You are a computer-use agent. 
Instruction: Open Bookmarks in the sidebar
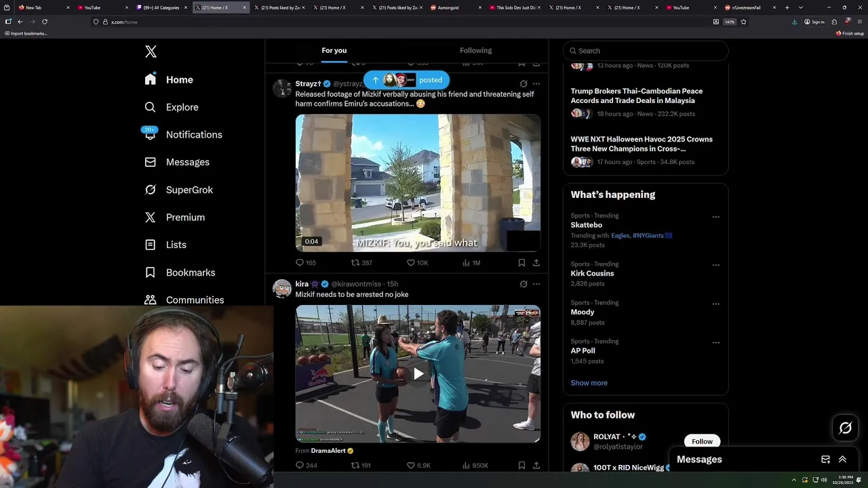[180, 272]
